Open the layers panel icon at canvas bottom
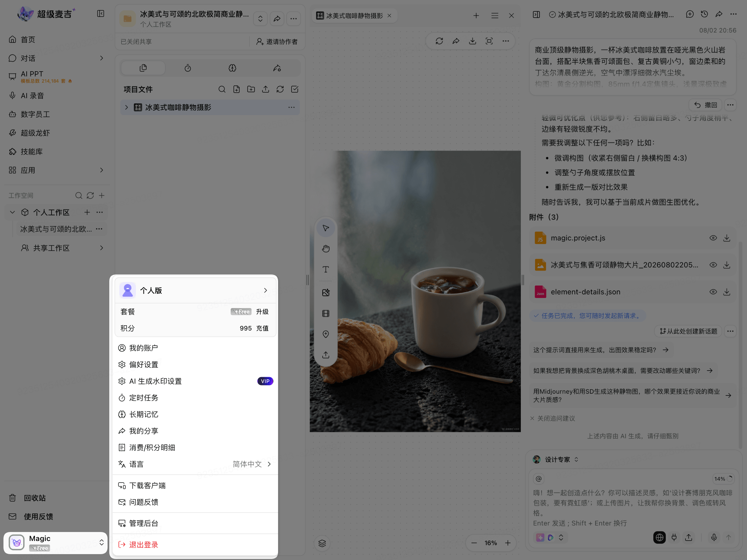 (x=322, y=543)
